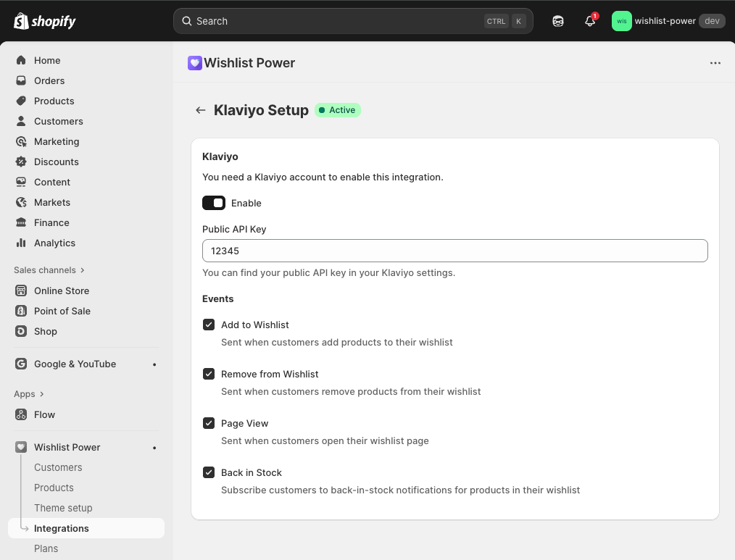This screenshot has width=735, height=560.
Task: Click the pin dot beside Google & YouTube
Action: point(154,364)
